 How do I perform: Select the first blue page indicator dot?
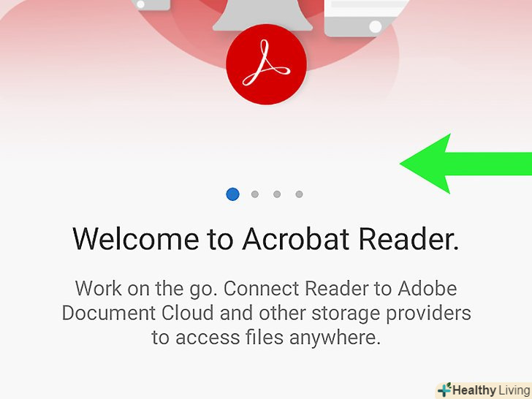(232, 194)
